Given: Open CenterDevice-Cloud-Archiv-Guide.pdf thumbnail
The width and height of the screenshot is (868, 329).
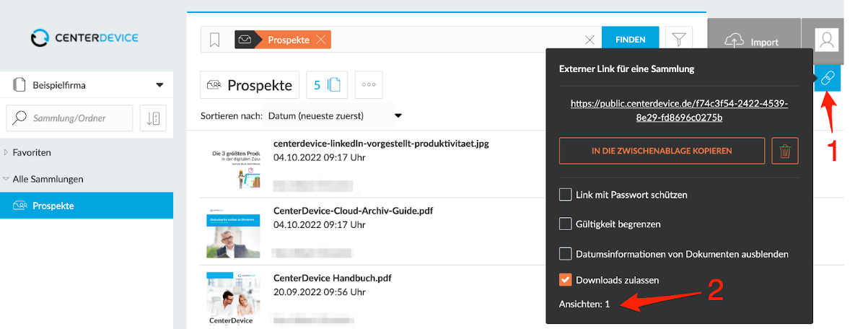Looking at the screenshot, I should 234,234.
